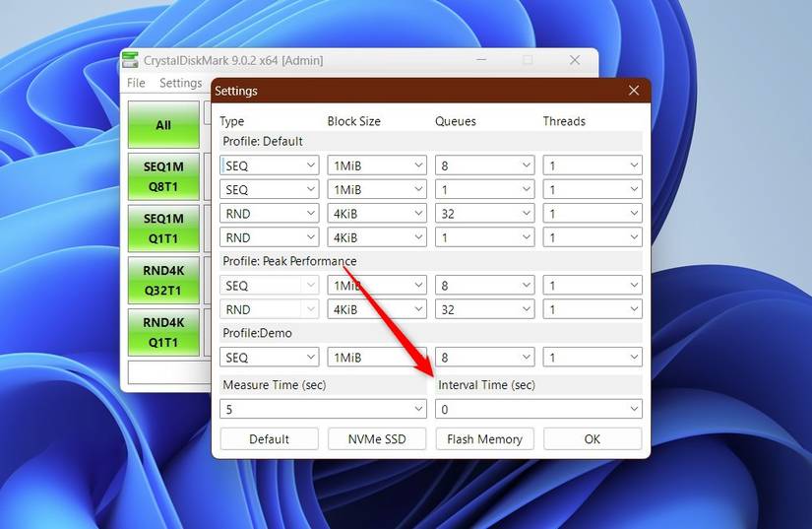Viewport: 812px width, 529px height.
Task: Click the CrystalDiskMark app icon in title bar
Action: point(130,60)
